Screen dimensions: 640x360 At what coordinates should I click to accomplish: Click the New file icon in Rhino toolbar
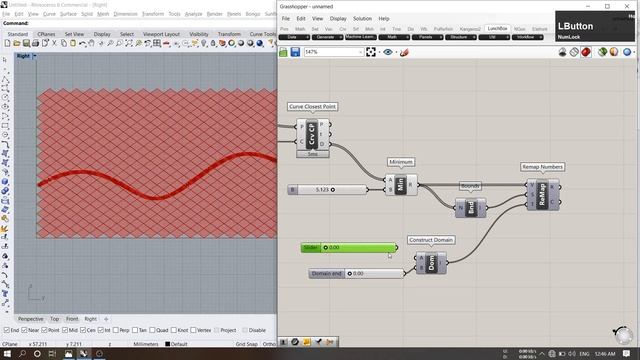(7, 43)
